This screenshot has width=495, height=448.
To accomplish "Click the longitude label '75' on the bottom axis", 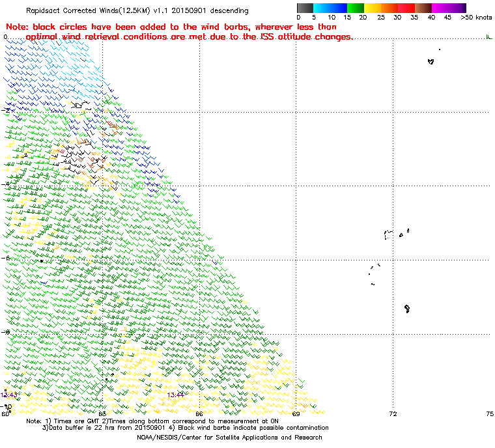I will 490,413.
